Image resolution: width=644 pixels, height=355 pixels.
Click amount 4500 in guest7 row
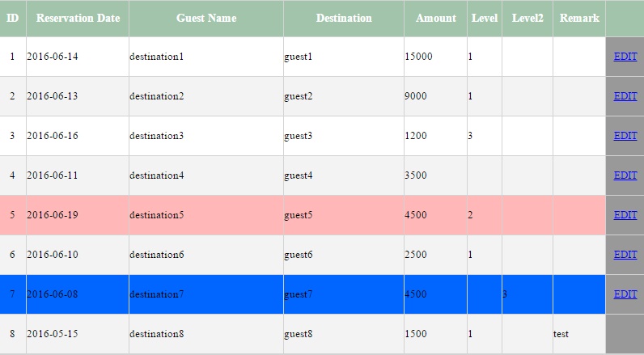[x=416, y=294]
